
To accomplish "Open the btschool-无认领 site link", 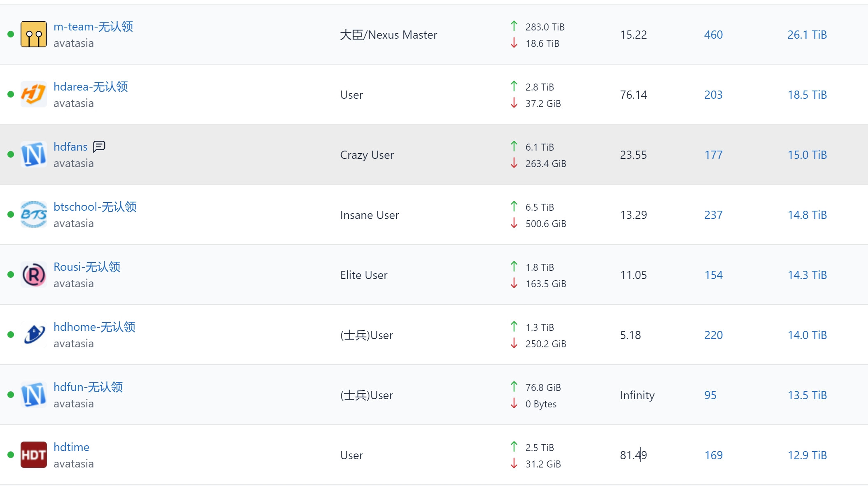I will tap(95, 207).
